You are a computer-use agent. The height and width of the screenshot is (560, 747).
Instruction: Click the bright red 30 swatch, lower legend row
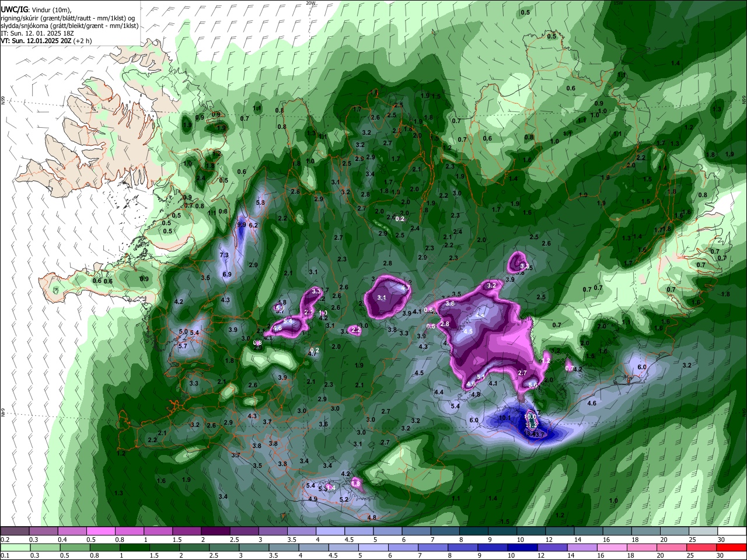731,547
